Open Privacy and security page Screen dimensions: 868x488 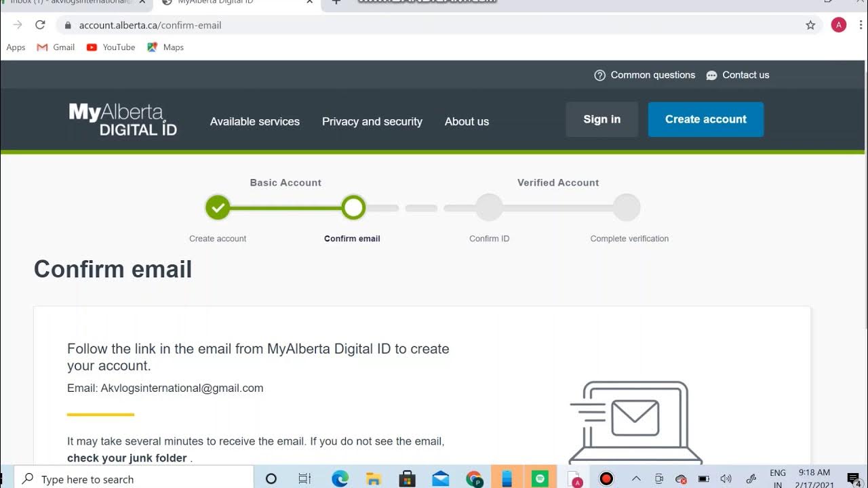372,121
